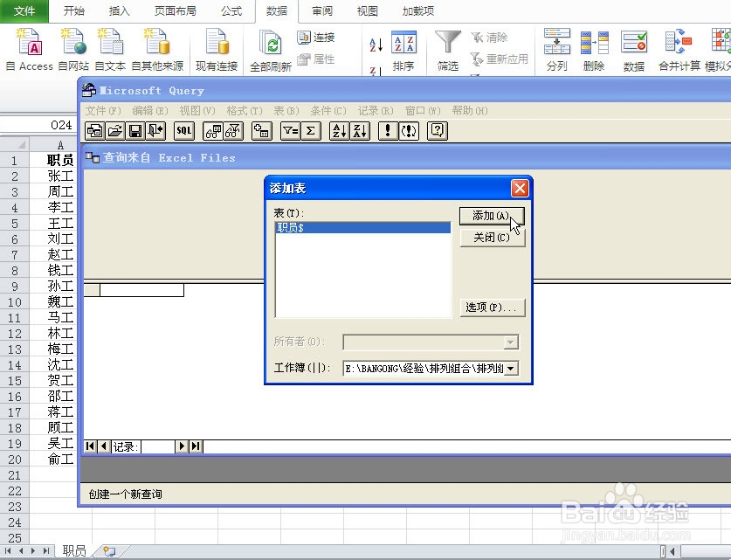This screenshot has width=731, height=560.
Task: Open a saved query with folder icon
Action: 115,131
